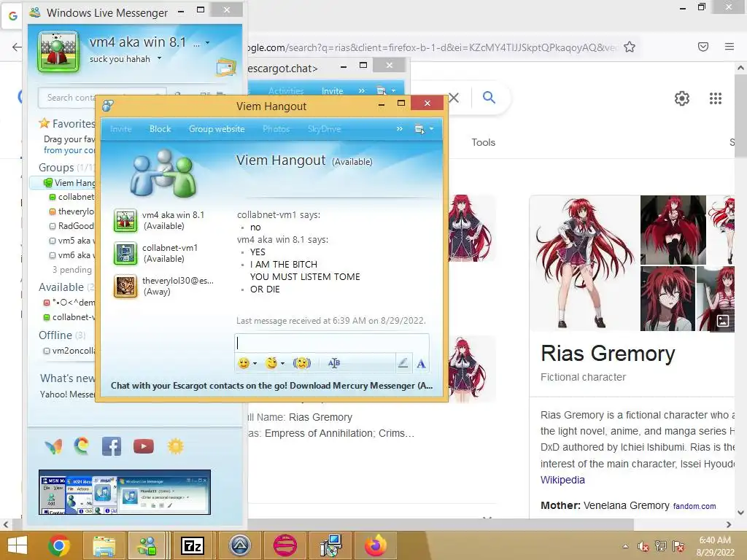Send a nudge in Viem Hangout chat

point(301,363)
